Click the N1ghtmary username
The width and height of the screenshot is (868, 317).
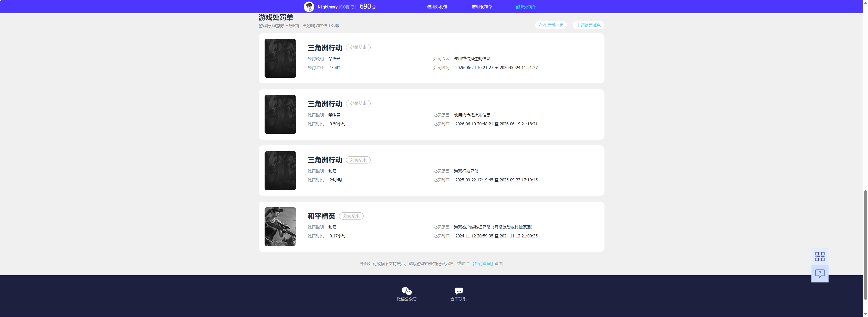click(327, 7)
